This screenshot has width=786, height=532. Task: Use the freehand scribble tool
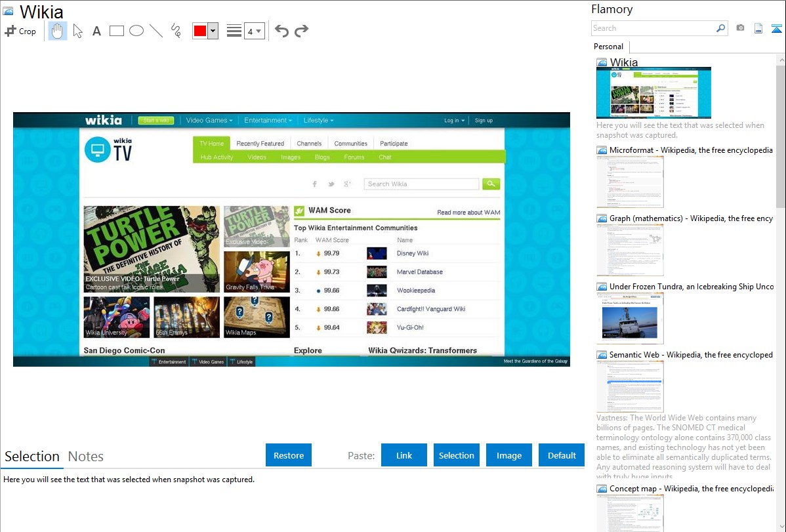tap(176, 31)
